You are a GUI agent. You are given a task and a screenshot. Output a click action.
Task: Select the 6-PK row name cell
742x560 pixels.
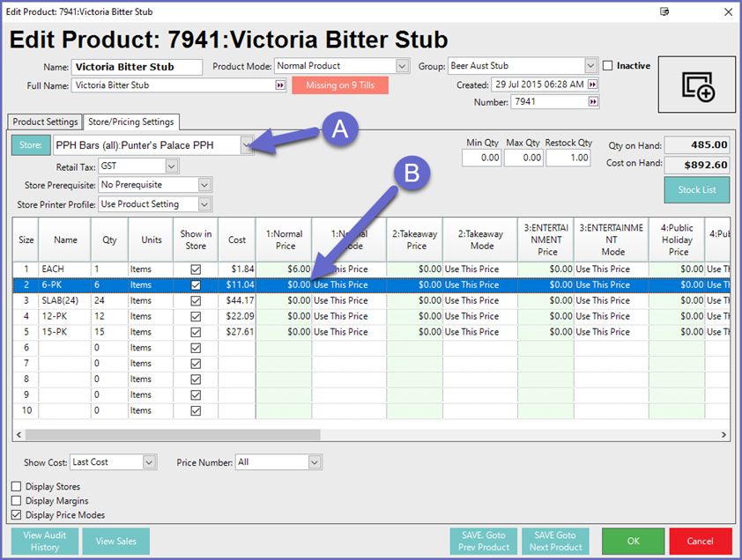tap(64, 284)
